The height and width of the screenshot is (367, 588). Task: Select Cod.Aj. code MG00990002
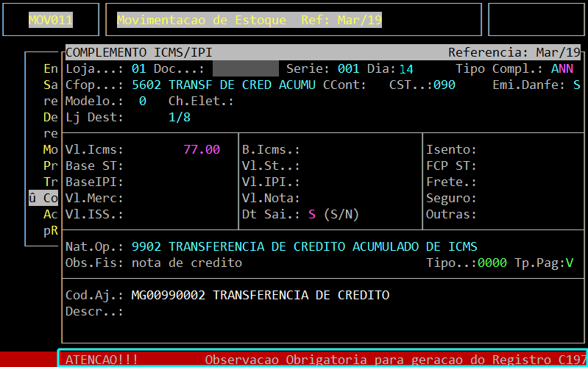coord(169,296)
